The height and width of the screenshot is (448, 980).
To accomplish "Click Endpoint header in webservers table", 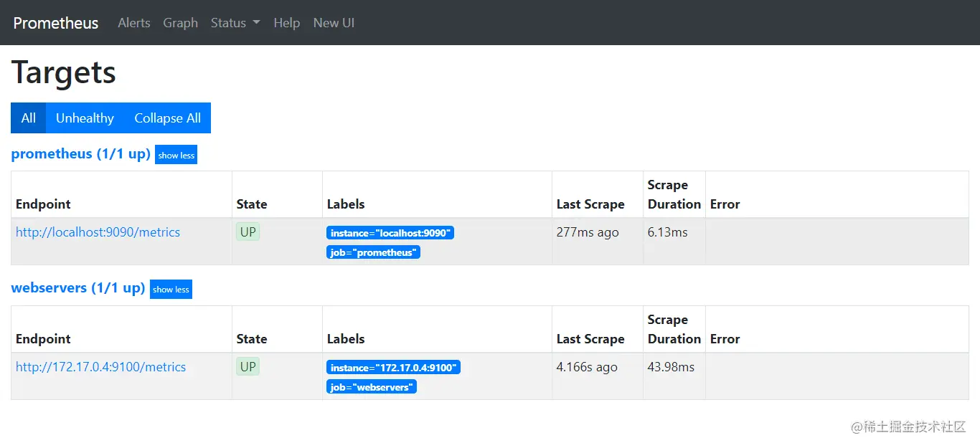I will tap(43, 339).
